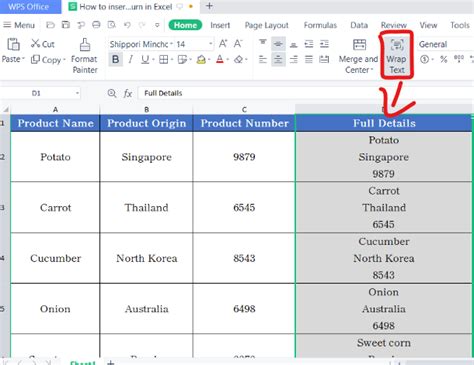
Task: Click the Open file icon in quick toolbar
Action: point(50,25)
